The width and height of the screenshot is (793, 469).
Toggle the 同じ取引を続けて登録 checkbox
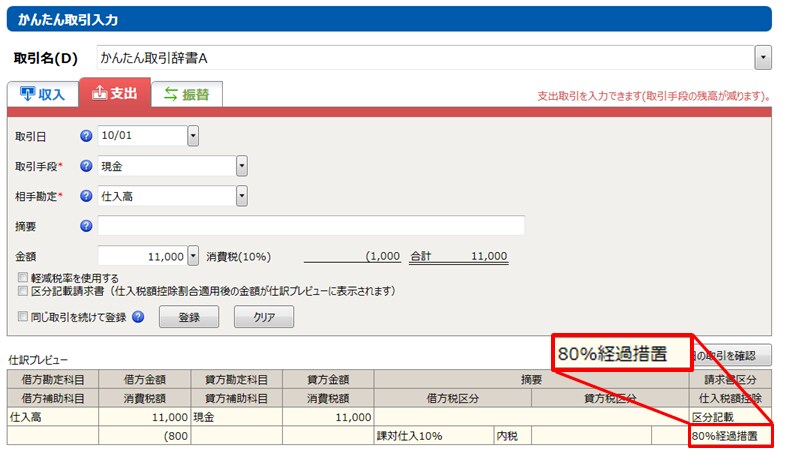click(x=23, y=317)
